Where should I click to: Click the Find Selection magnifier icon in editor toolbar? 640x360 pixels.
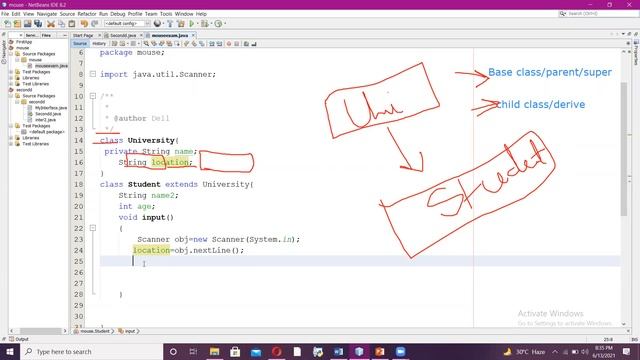(x=146, y=44)
